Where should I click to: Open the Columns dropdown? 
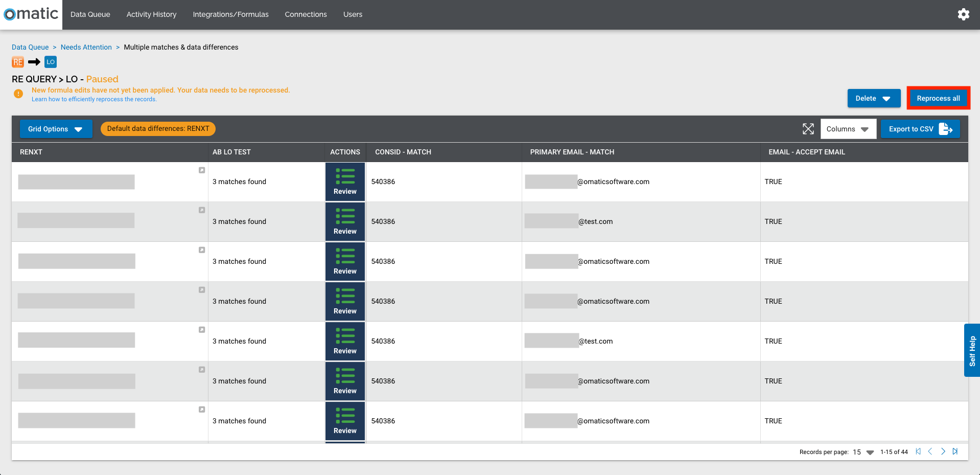pos(848,129)
